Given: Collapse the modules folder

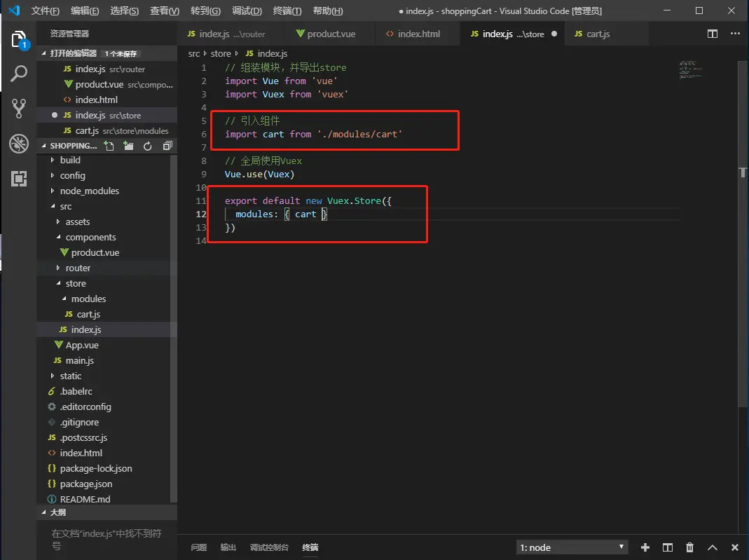Looking at the screenshot, I should 64,299.
